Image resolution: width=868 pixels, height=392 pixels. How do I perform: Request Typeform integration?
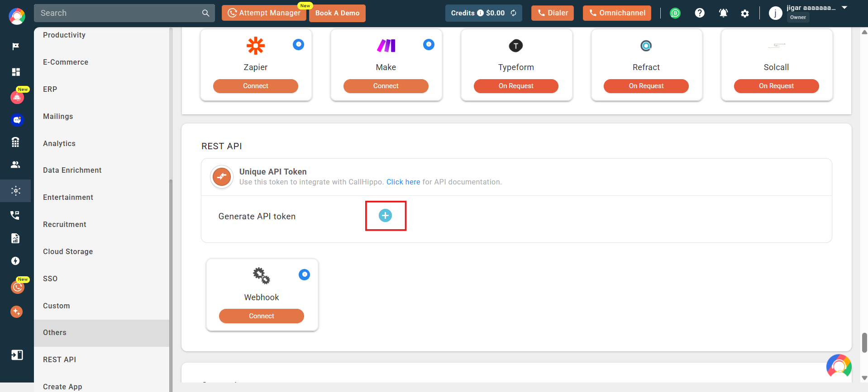[x=516, y=86]
